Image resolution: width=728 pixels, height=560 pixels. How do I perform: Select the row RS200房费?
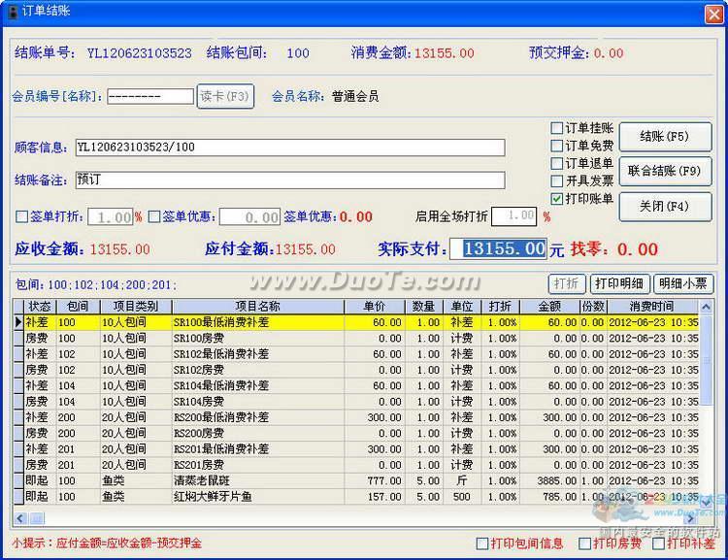355,433
